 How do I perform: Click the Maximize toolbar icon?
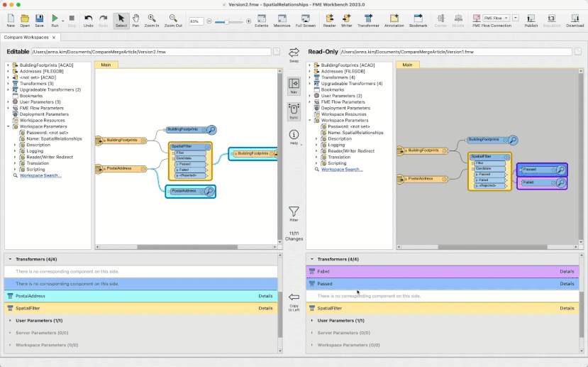pyautogui.click(x=282, y=21)
